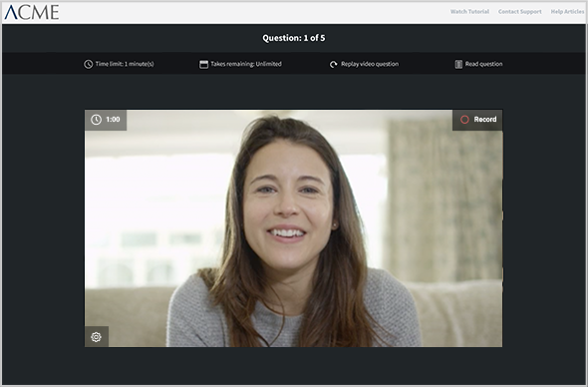Click the webcam video preview
Screen dimensions: 588x387
click(x=293, y=228)
